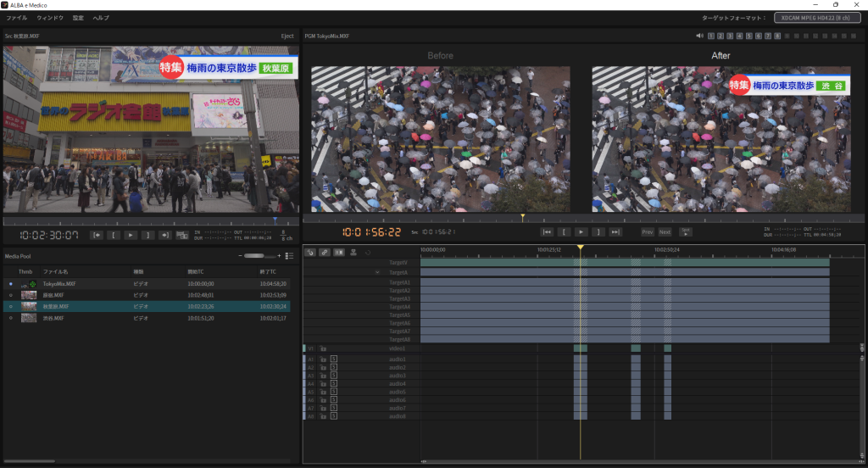868x468 pixels.
Task: Select the radio dot beside 渋谷.MXF
Action: point(11,318)
